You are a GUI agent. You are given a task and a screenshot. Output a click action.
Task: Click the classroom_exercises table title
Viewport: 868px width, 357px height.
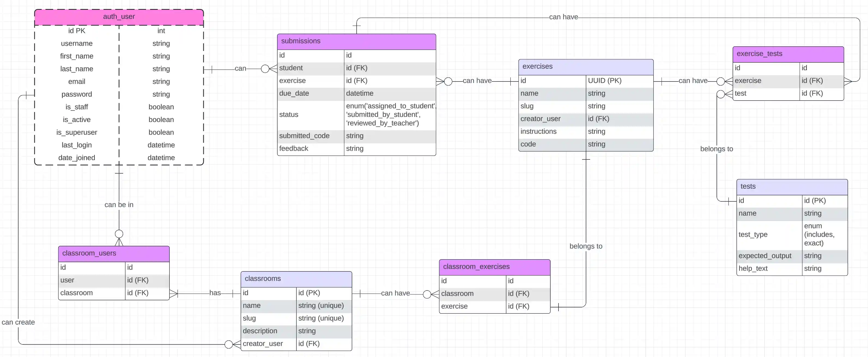(x=494, y=266)
